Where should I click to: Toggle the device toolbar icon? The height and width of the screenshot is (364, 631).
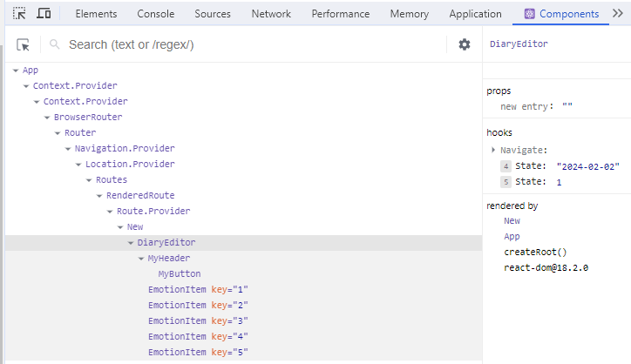pyautogui.click(x=44, y=14)
